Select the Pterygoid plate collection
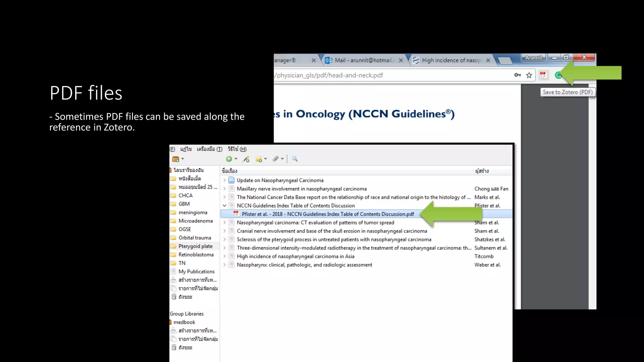Viewport: 644px width, 362px height. pyautogui.click(x=195, y=246)
